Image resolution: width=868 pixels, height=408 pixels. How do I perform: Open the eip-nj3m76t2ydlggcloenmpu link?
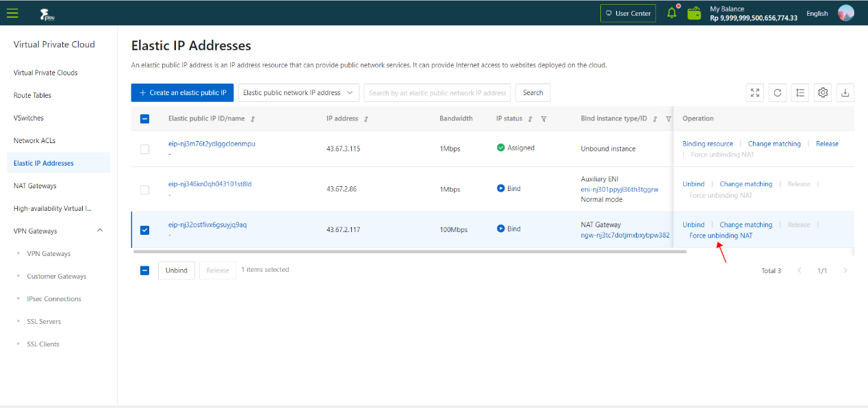(x=212, y=144)
